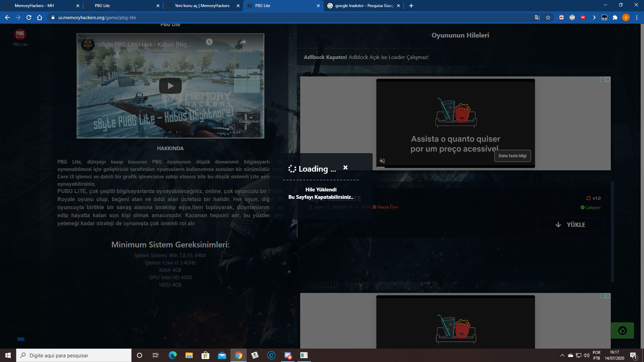
Task: Click the 'Minimum Sistem Gereksinimleri' heading
Action: (170, 245)
